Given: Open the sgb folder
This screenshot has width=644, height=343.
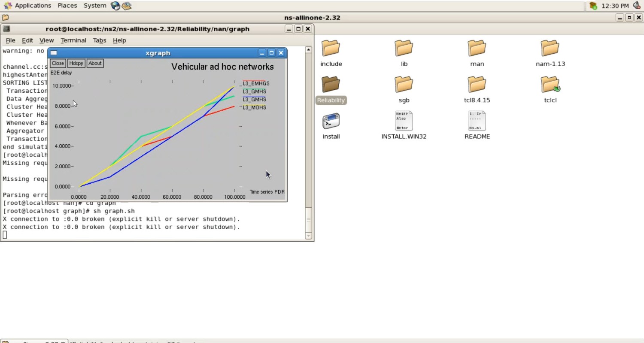Looking at the screenshot, I should 404,85.
